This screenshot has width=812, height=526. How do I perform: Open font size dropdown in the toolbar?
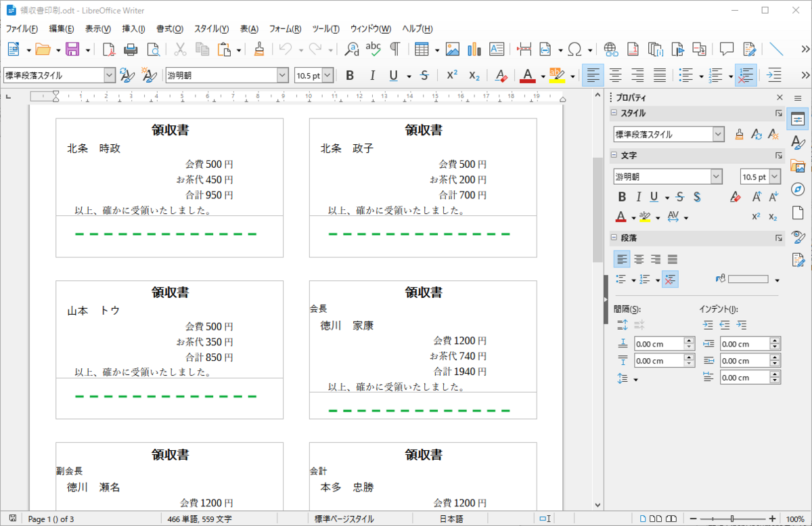coord(328,75)
